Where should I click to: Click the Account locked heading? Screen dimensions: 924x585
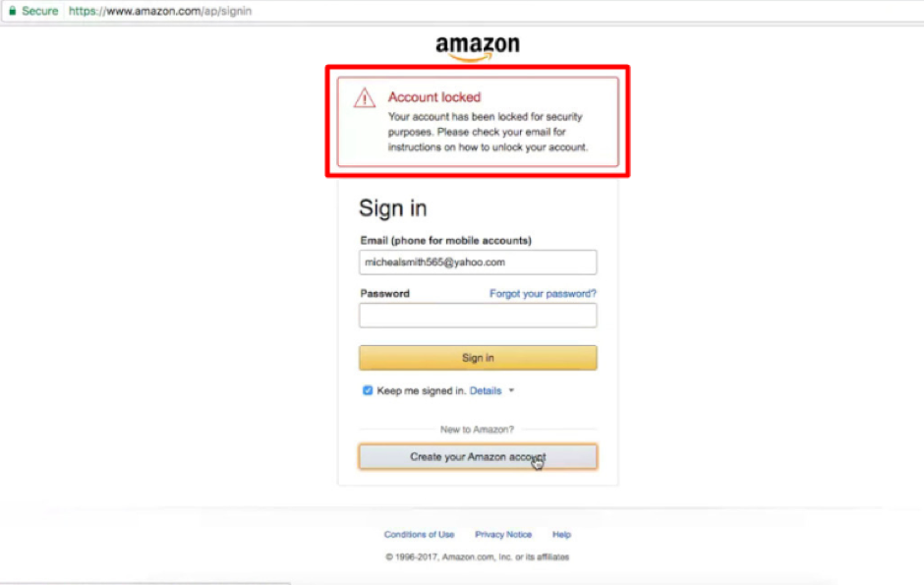434,97
